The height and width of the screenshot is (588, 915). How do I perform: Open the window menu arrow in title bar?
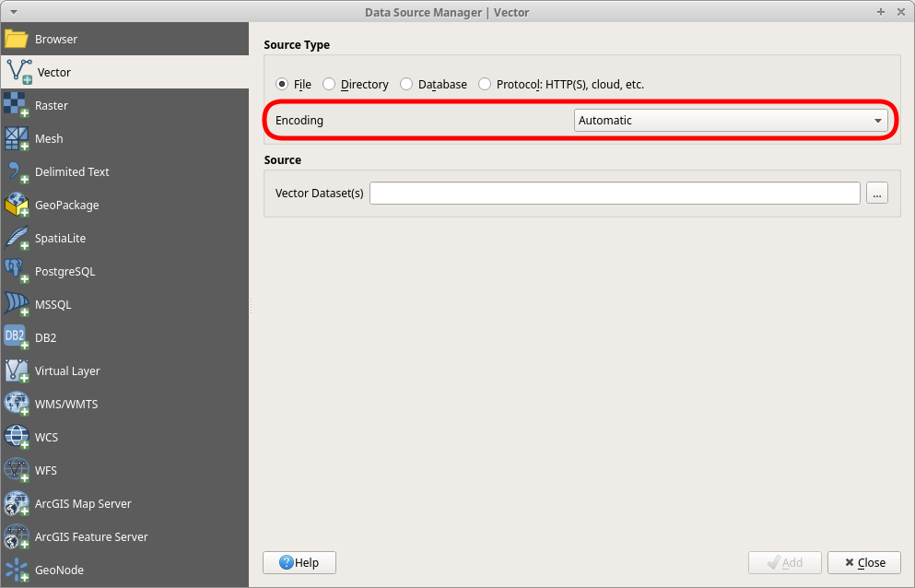point(13,12)
